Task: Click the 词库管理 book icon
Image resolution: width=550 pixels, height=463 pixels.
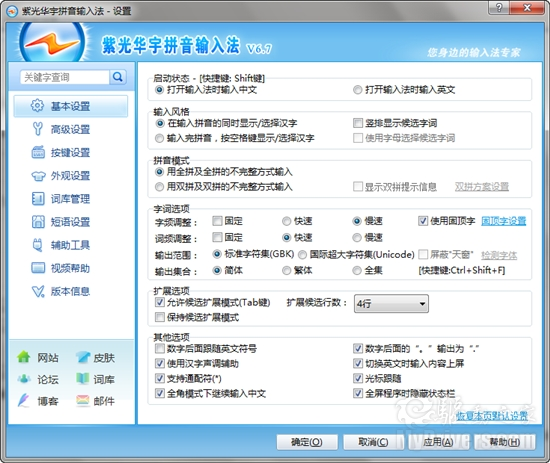Action: [38, 199]
